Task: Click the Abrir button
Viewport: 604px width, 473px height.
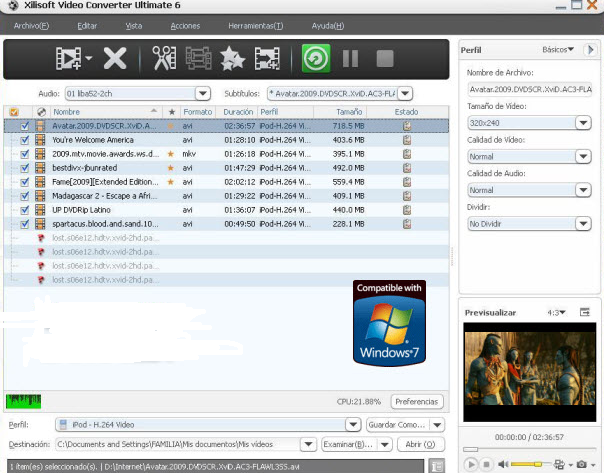Action: tap(420, 444)
